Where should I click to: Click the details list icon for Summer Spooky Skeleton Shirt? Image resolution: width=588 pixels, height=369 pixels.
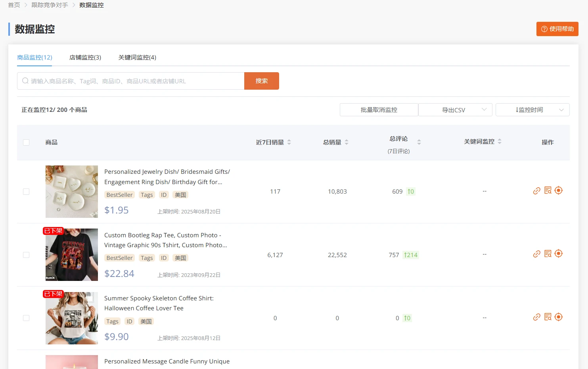tap(548, 317)
